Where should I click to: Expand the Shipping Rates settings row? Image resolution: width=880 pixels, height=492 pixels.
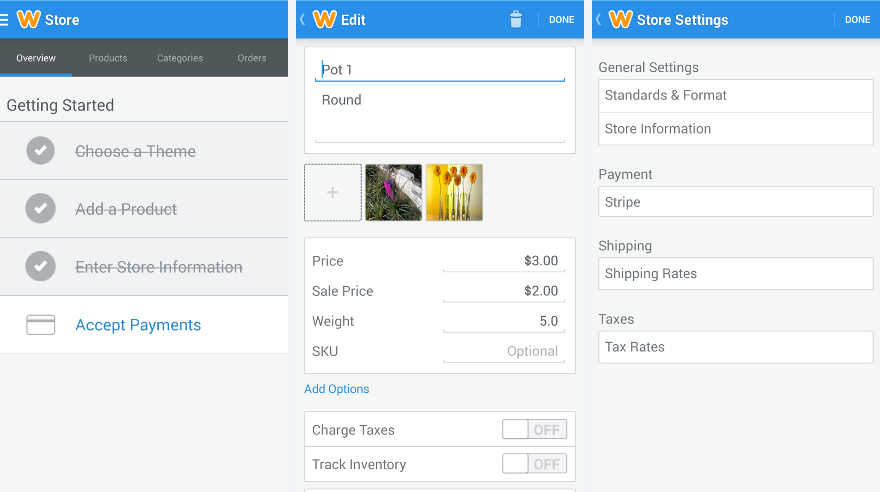click(x=736, y=274)
